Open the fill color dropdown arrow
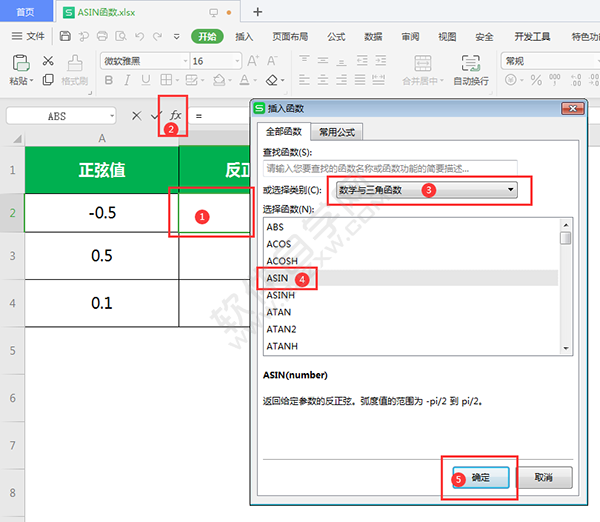 [230, 81]
